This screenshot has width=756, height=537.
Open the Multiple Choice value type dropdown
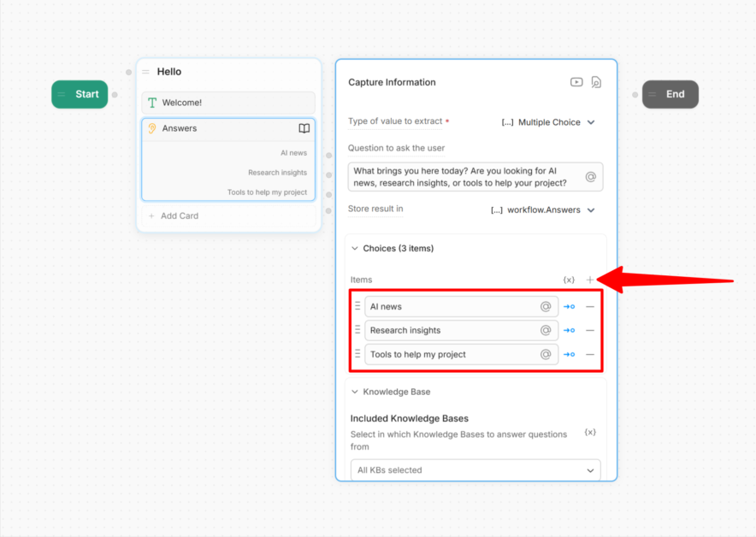[548, 122]
